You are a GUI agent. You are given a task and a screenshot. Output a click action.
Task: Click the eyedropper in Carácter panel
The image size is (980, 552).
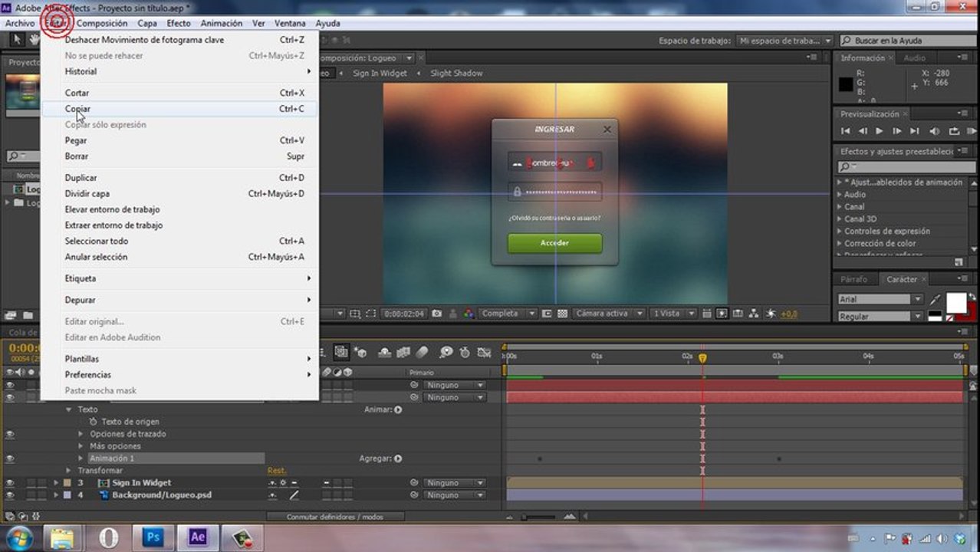[936, 301]
